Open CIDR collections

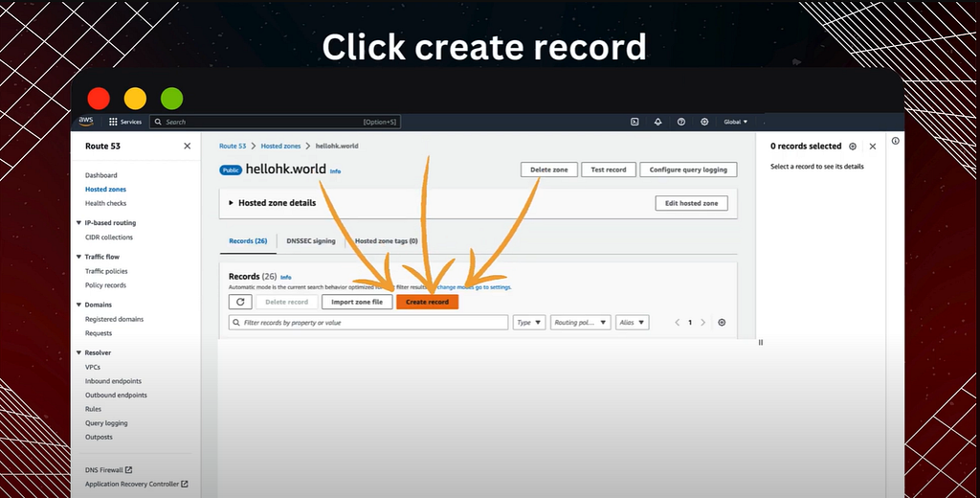click(109, 238)
